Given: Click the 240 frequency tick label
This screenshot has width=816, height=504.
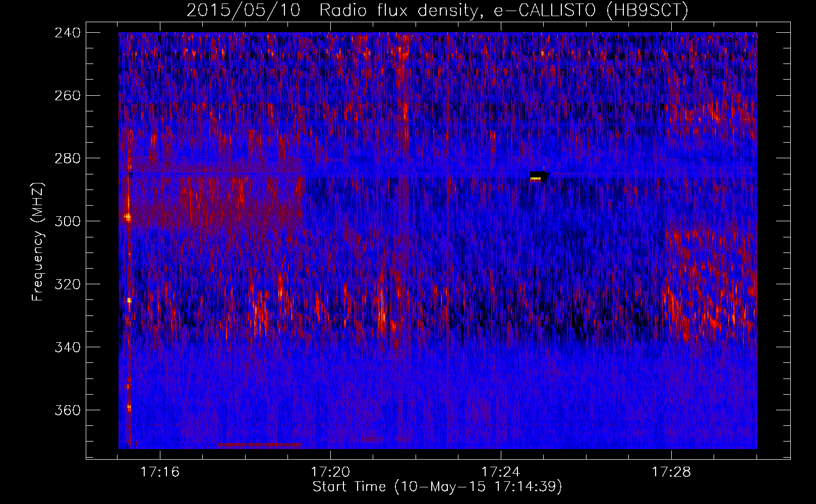Looking at the screenshot, I should point(67,33).
